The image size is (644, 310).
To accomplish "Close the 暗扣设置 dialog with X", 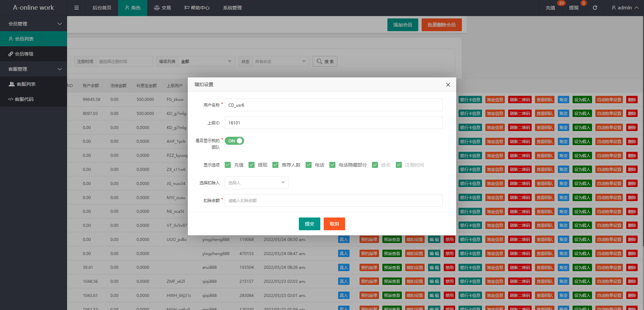I will [448, 85].
